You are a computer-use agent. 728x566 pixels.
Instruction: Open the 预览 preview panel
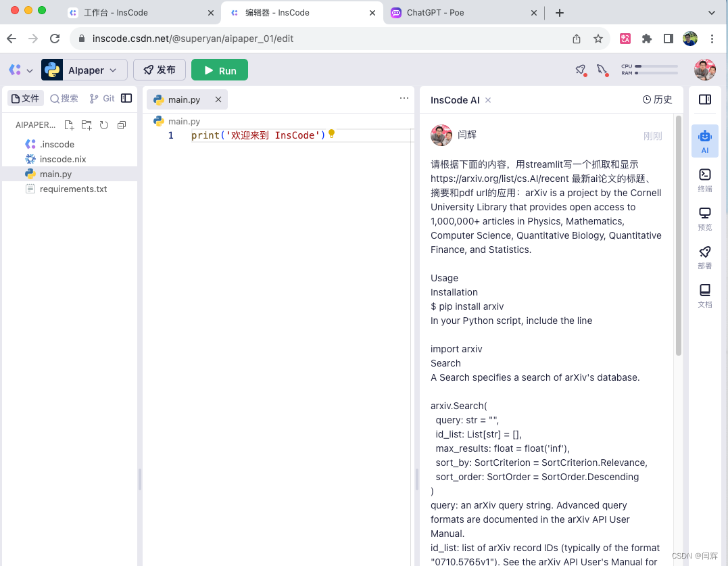tap(705, 218)
